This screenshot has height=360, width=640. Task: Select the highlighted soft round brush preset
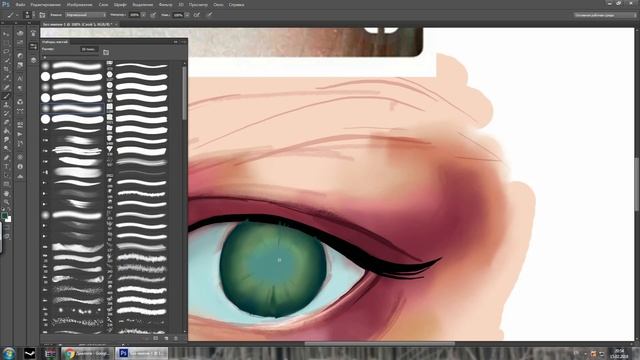[73, 108]
